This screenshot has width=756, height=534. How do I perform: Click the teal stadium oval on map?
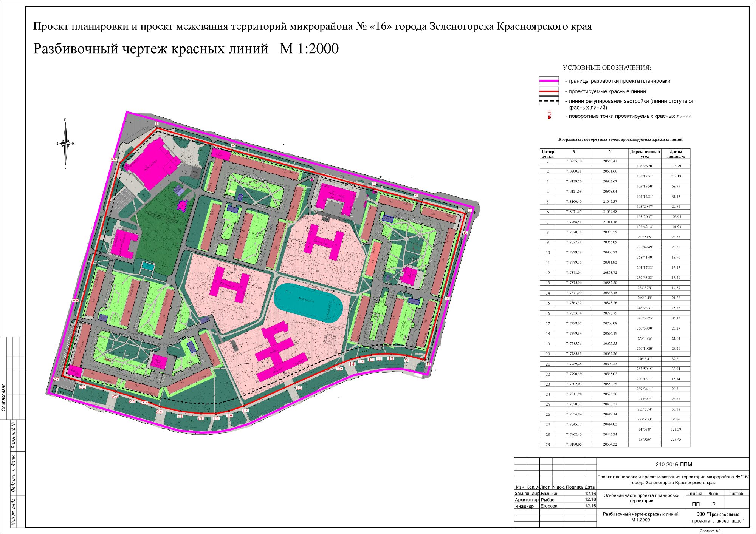coord(308,303)
